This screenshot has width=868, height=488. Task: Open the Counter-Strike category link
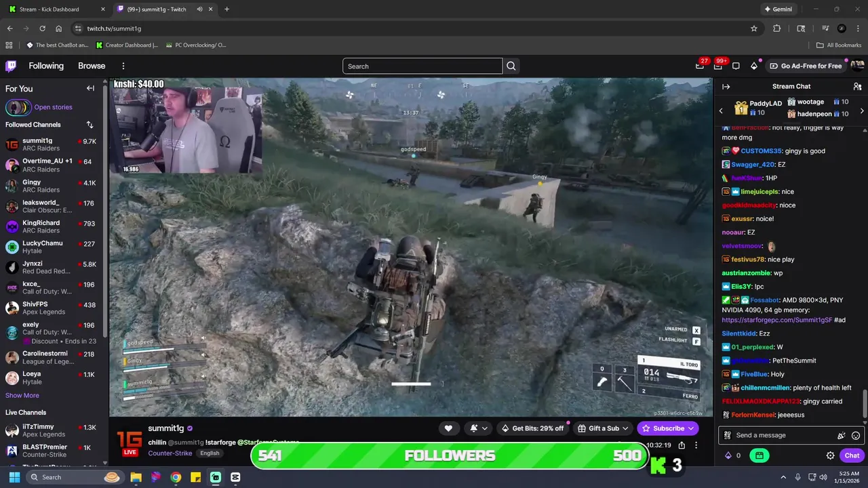point(170,453)
